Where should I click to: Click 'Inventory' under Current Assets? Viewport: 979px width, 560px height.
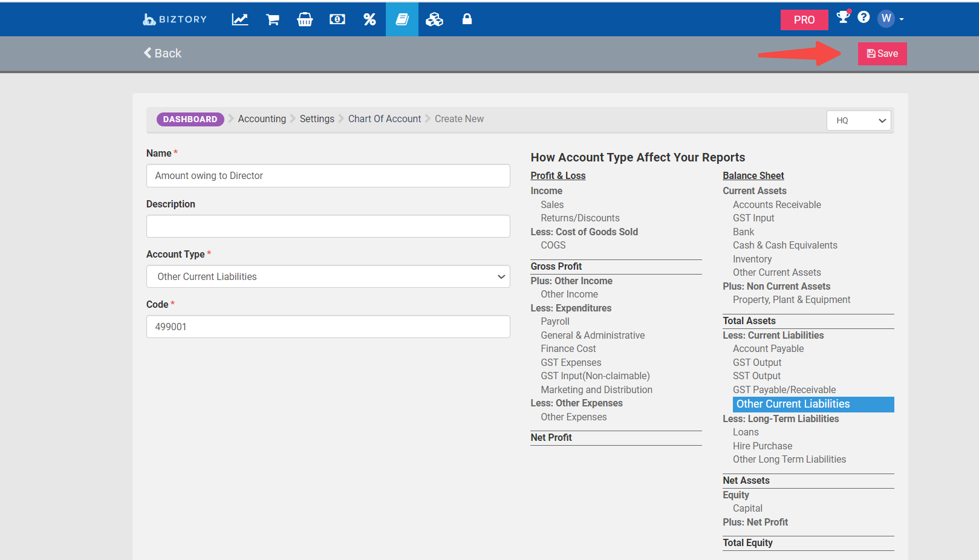point(752,259)
